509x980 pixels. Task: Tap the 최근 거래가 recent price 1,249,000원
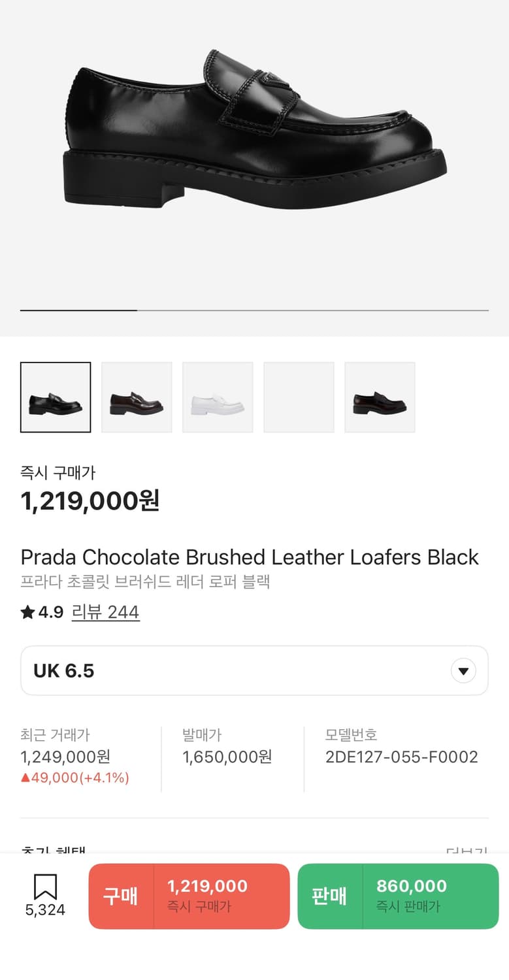pyautogui.click(x=65, y=757)
